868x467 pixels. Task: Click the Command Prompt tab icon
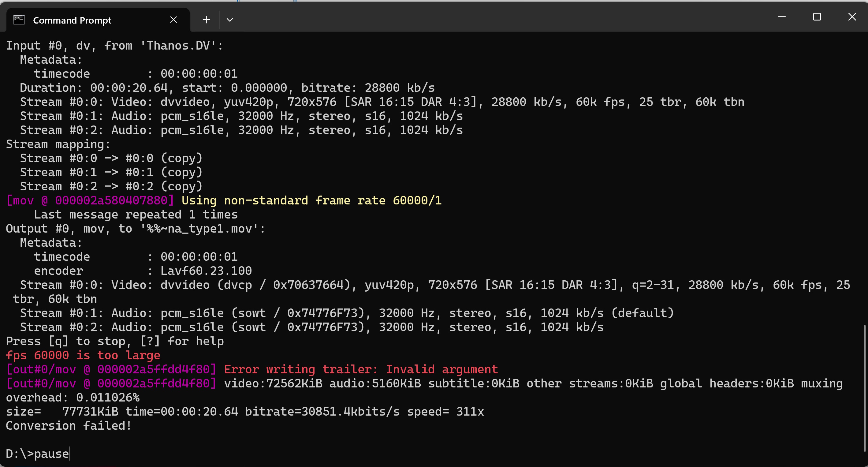click(19, 20)
